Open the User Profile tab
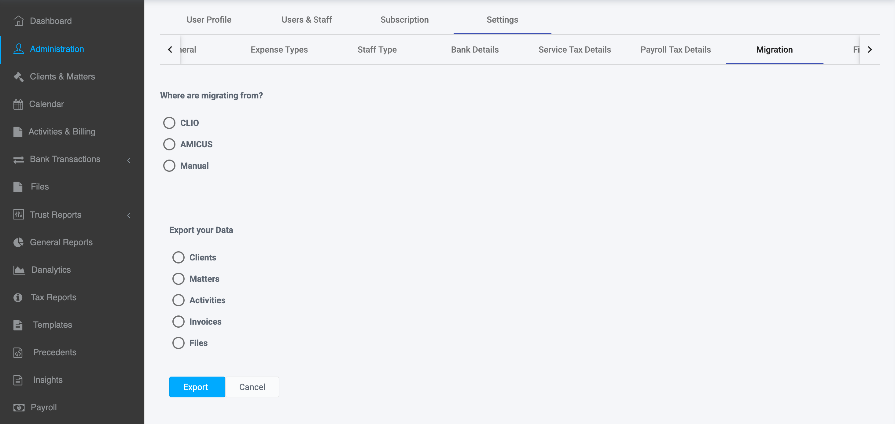 [x=208, y=20]
